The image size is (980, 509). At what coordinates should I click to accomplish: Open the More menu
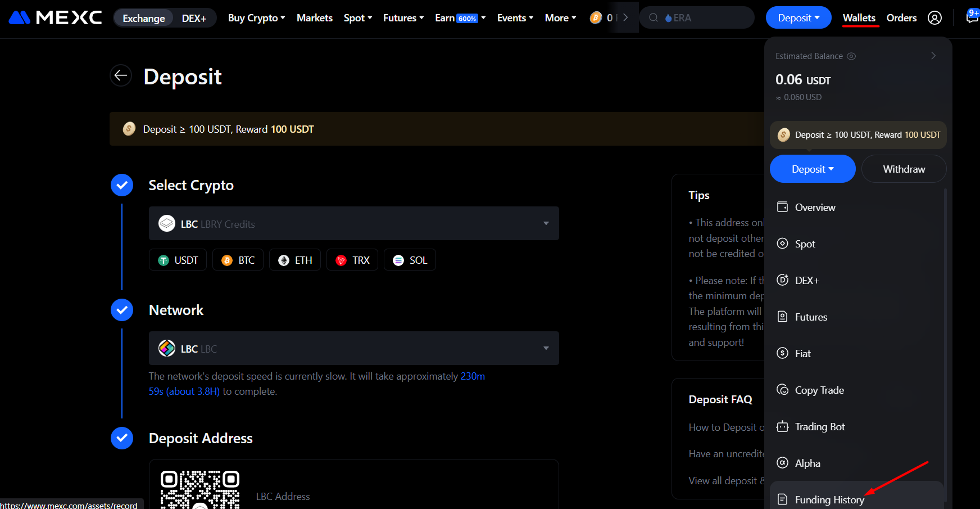560,18
